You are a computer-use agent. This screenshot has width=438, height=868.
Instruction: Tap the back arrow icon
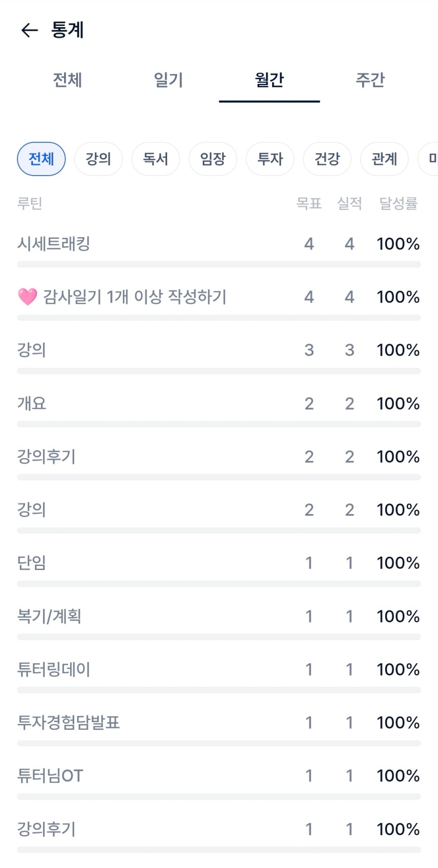click(29, 30)
